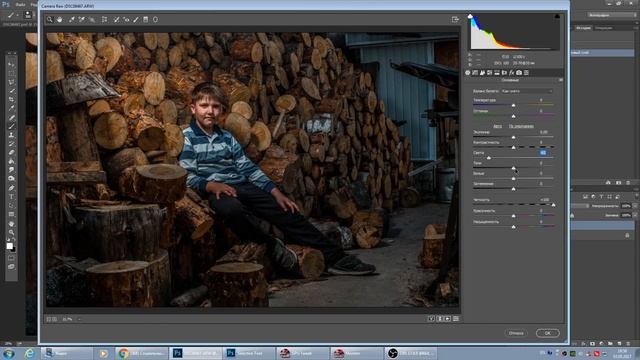Open the Split Toning panel tab

(x=497, y=73)
